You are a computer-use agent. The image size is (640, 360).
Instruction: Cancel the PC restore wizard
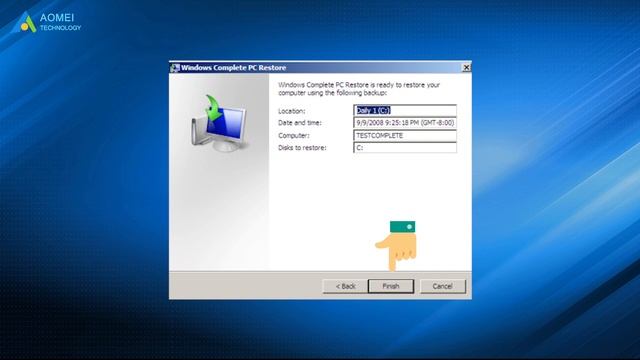coord(442,286)
